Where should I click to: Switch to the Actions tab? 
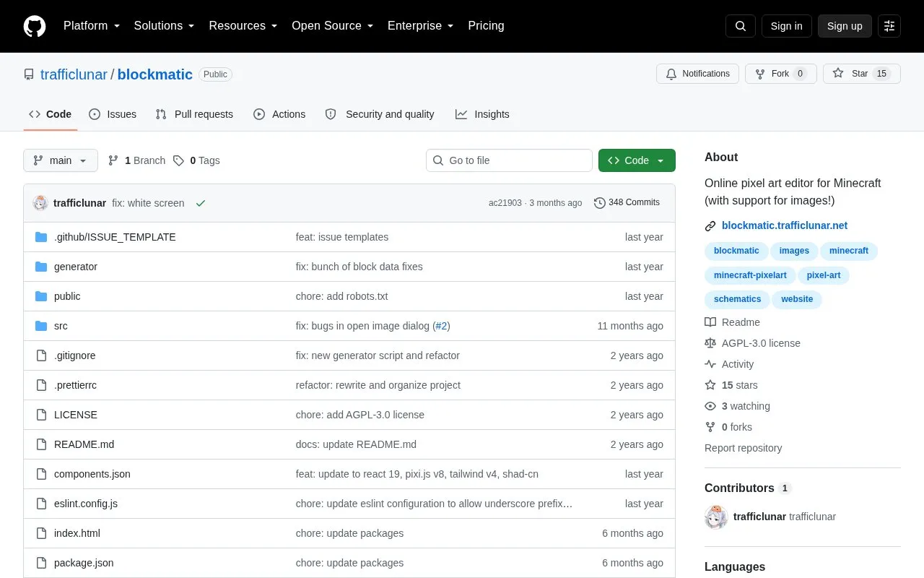(279, 114)
